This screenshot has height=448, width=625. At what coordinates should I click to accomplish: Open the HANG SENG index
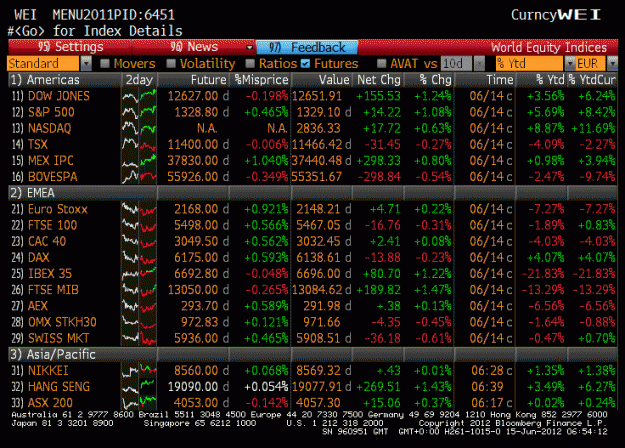point(59,387)
